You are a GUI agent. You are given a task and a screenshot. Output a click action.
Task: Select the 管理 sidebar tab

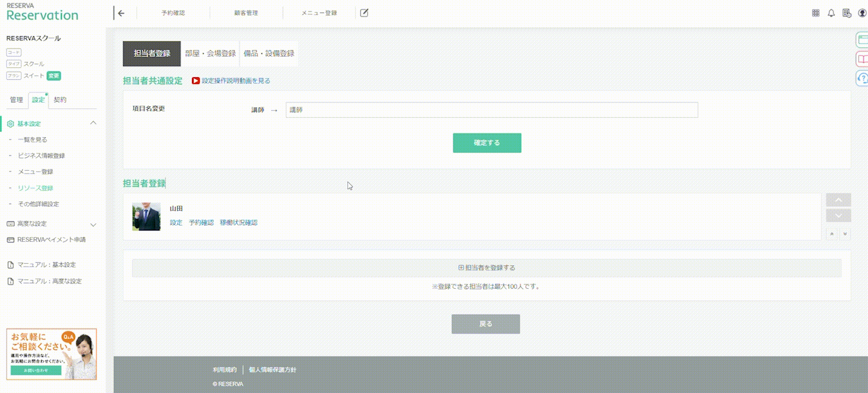[x=16, y=100]
